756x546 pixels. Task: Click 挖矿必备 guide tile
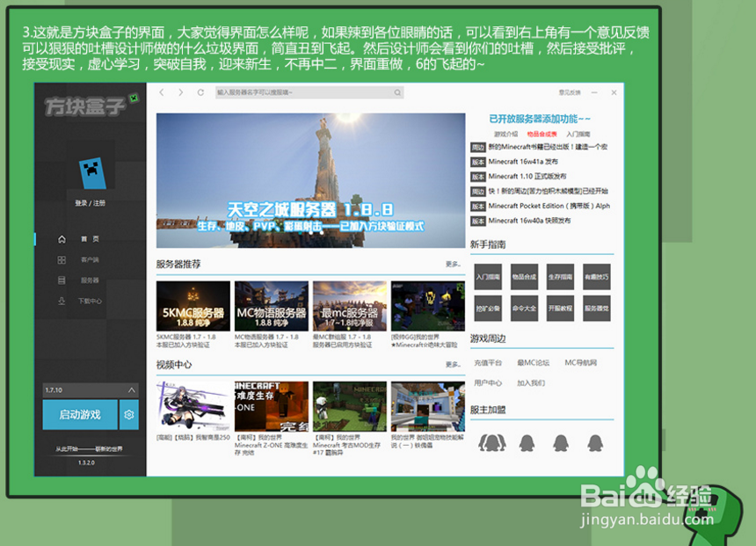pyautogui.click(x=488, y=309)
